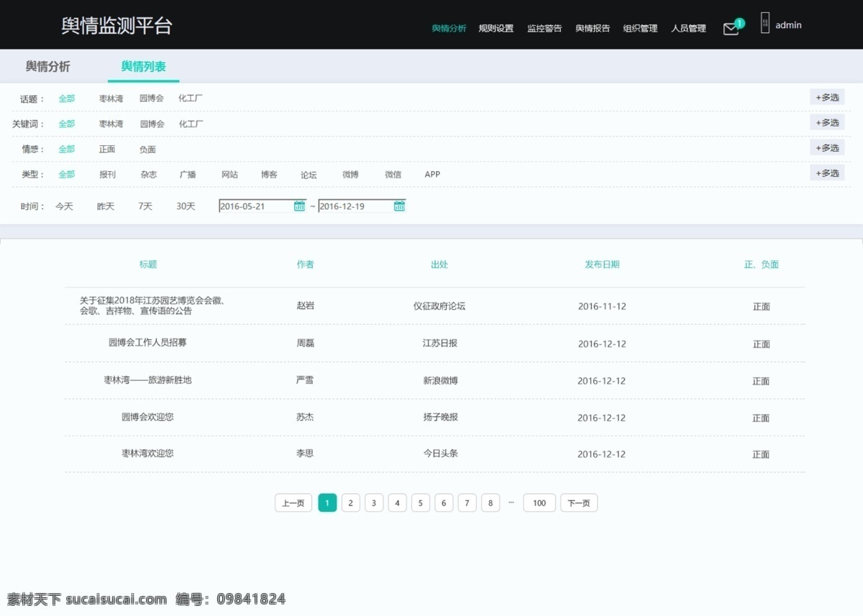Click the start date field 2016-05-21
This screenshot has height=616, width=863.
262,206
